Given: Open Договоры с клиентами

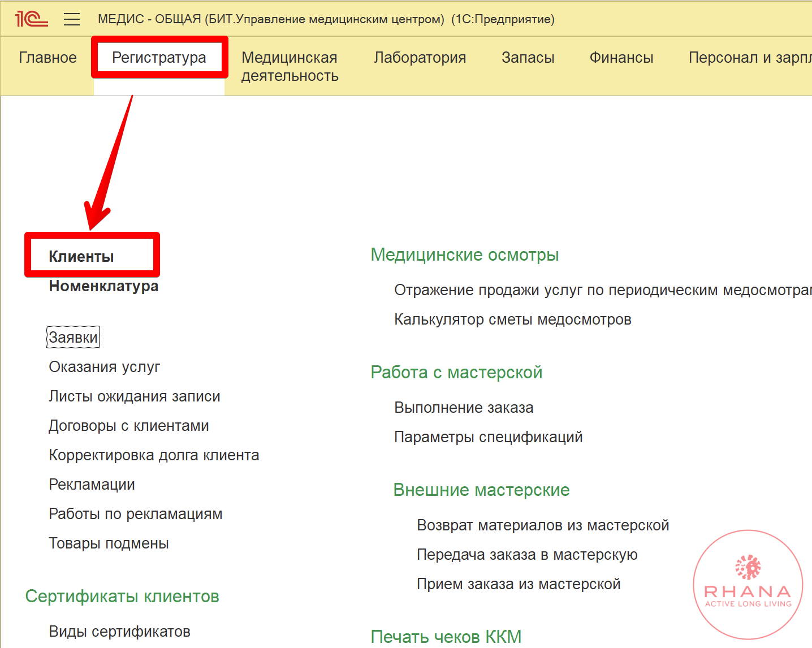Looking at the screenshot, I should [129, 426].
